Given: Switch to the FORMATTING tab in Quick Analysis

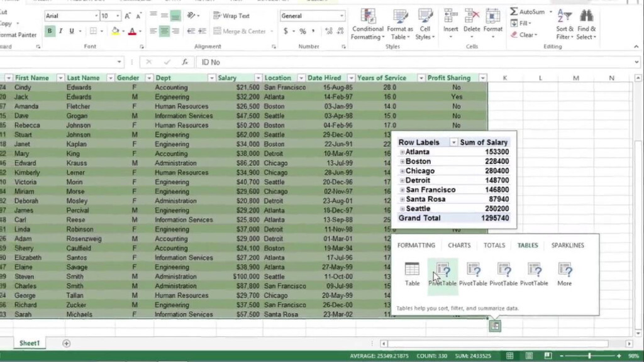Looking at the screenshot, I should click(x=416, y=245).
